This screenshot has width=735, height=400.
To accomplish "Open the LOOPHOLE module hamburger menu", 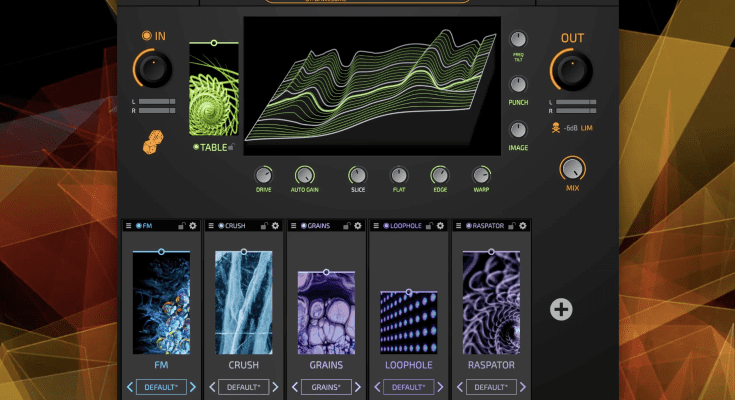I will click(x=376, y=226).
